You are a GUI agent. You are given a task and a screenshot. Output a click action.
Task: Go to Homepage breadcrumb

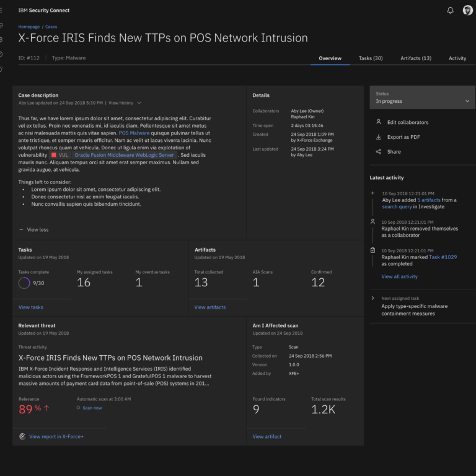point(29,27)
